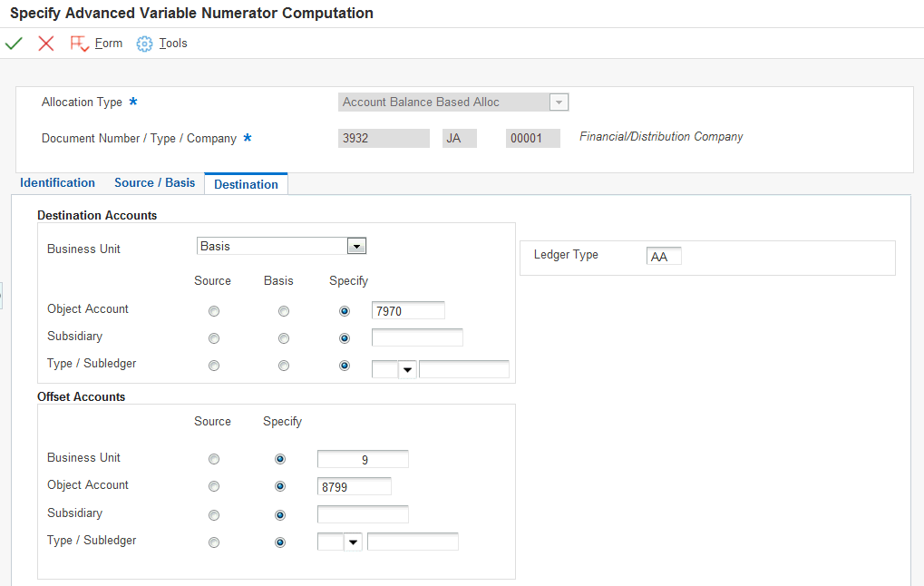
Task: Select Source radio for destination Object Account
Action: [x=214, y=311]
